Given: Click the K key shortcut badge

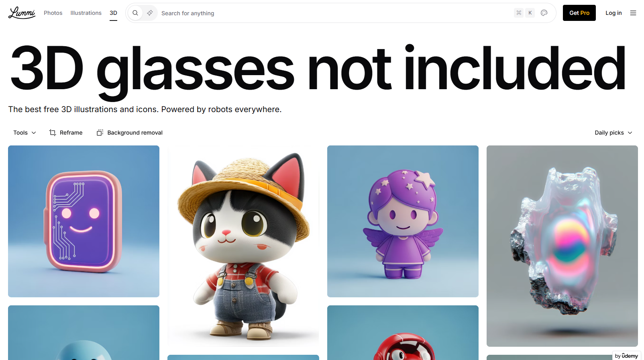Looking at the screenshot, I should click(x=530, y=13).
